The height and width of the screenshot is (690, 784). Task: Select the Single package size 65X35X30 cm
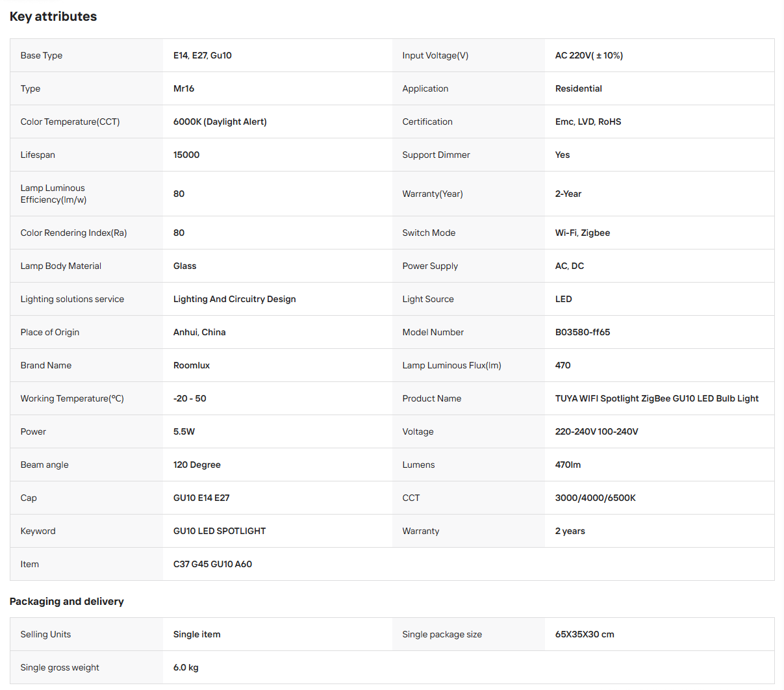[x=585, y=634]
